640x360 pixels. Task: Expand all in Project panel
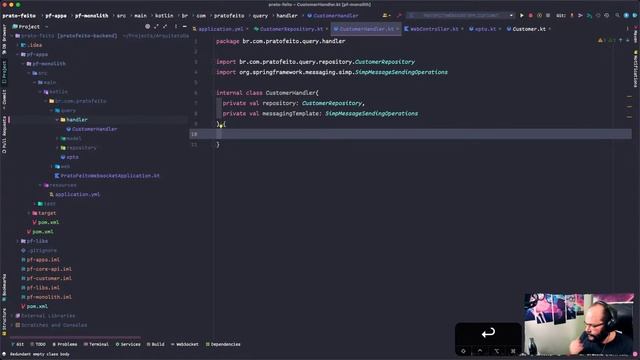(x=156, y=27)
